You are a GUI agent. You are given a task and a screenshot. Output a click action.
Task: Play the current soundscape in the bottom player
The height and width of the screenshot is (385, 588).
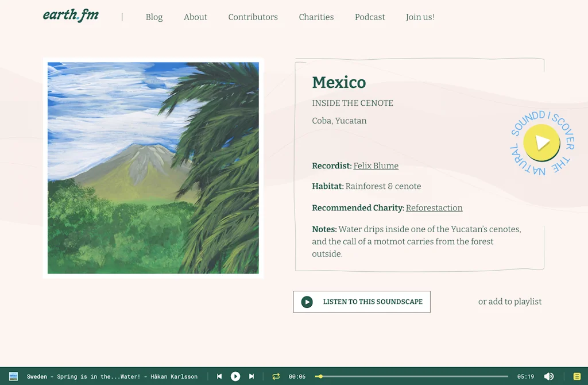pos(235,376)
